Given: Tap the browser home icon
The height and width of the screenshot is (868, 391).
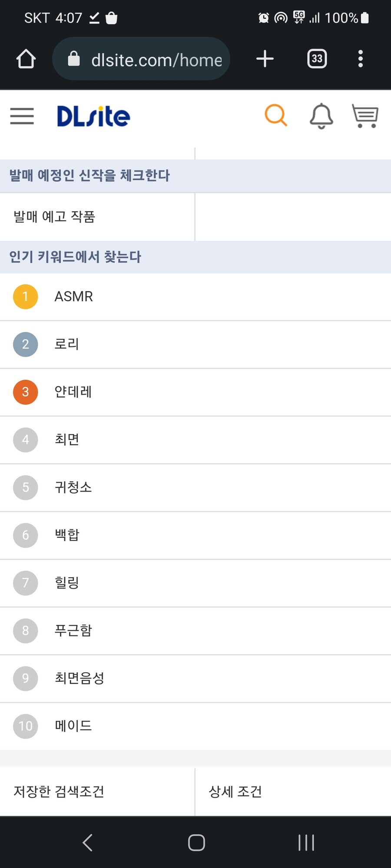Looking at the screenshot, I should click(x=26, y=59).
